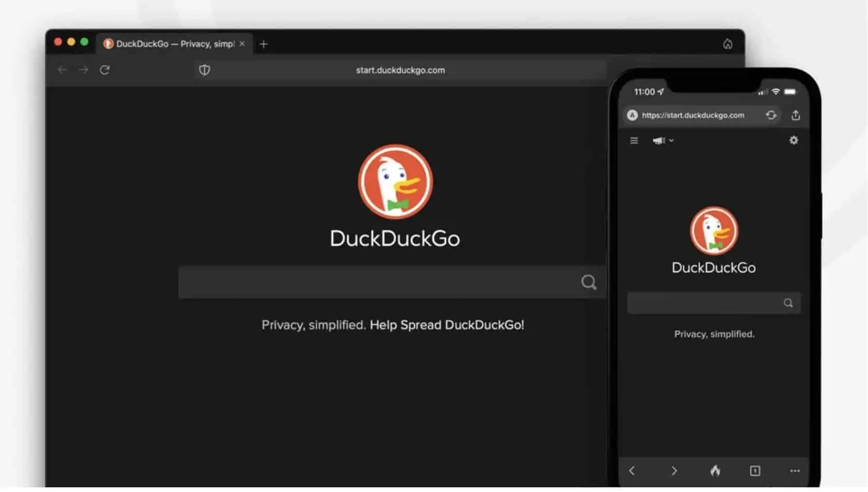
Task: Click inside the desktop search field
Action: 363,282
